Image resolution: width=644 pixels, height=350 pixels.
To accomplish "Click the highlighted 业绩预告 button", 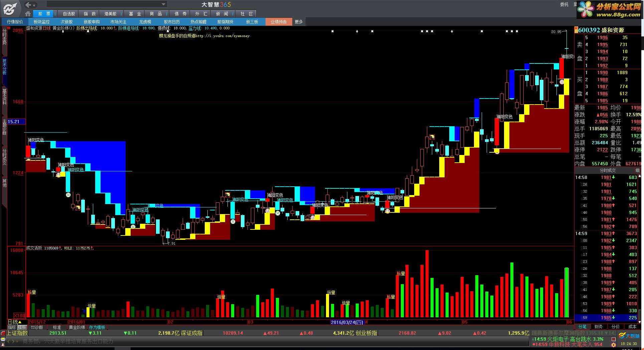I will click(279, 22).
